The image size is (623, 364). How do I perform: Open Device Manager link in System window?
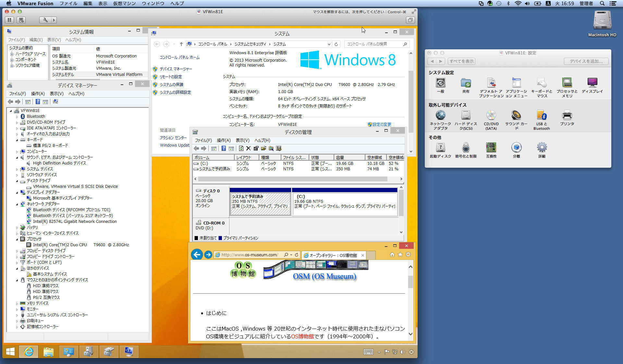(176, 69)
